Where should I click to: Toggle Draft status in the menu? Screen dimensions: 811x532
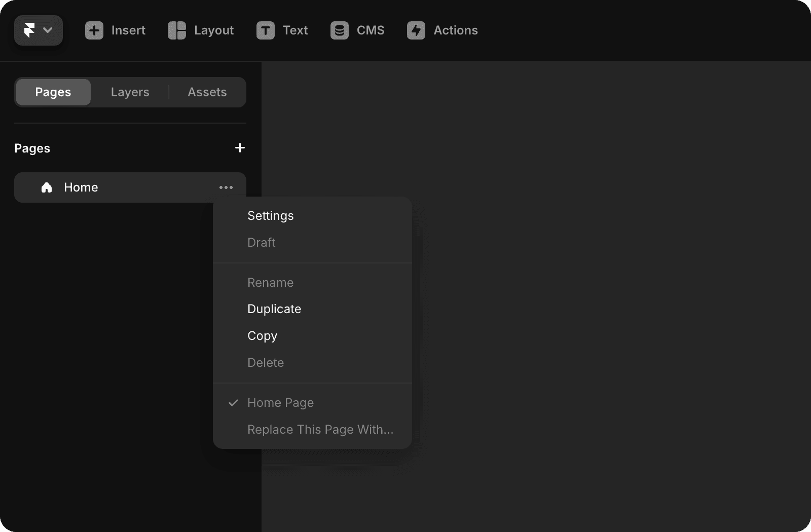coord(261,243)
